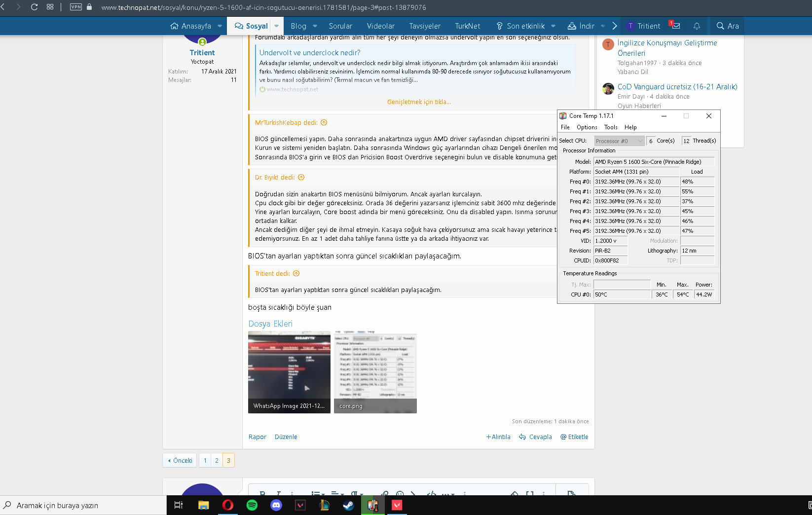Click the red Valorant icon on taskbar

pyautogui.click(x=397, y=505)
